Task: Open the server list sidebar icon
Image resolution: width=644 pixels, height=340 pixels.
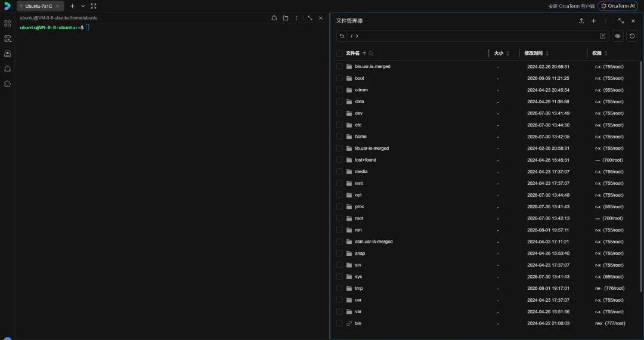Action: [x=7, y=39]
